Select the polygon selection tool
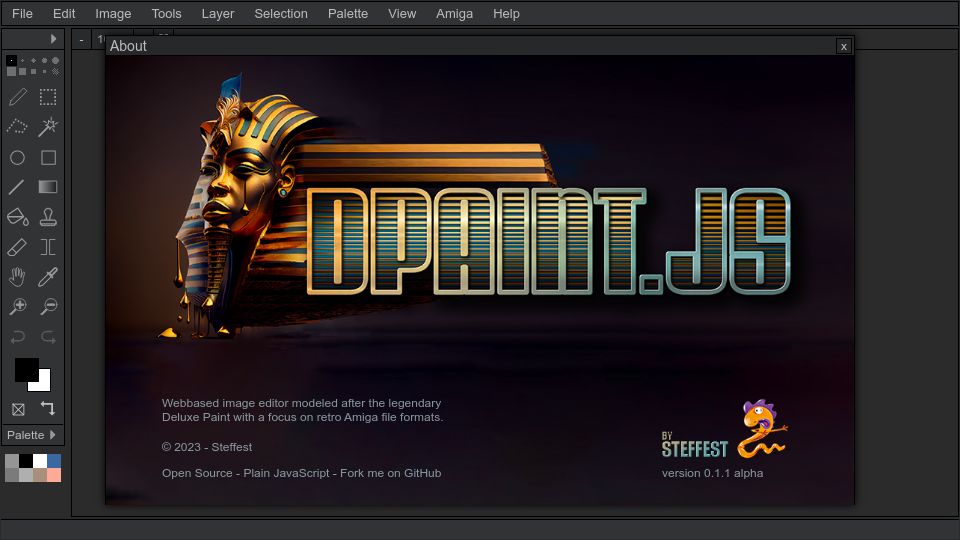 click(18, 127)
